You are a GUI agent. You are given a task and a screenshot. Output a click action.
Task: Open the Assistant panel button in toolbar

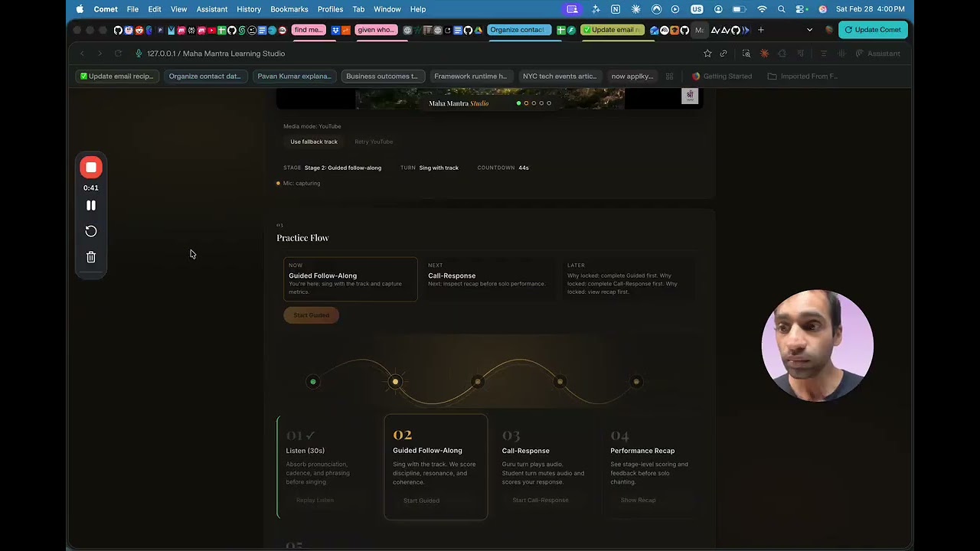[x=878, y=54]
